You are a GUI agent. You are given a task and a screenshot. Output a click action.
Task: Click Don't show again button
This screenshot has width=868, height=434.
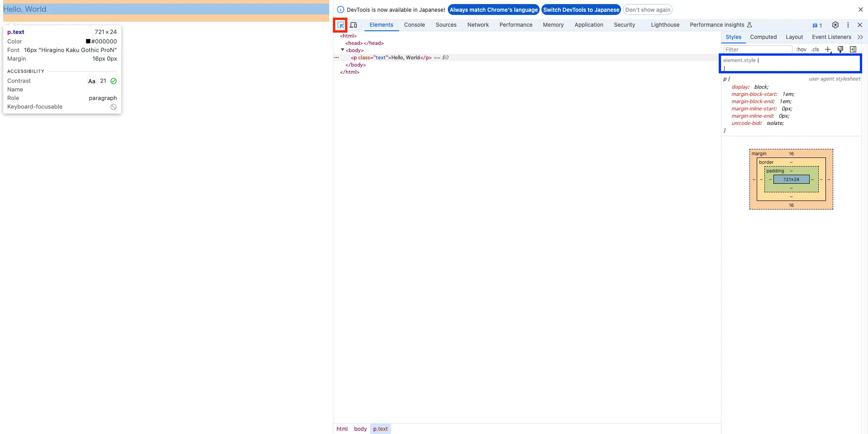(647, 10)
